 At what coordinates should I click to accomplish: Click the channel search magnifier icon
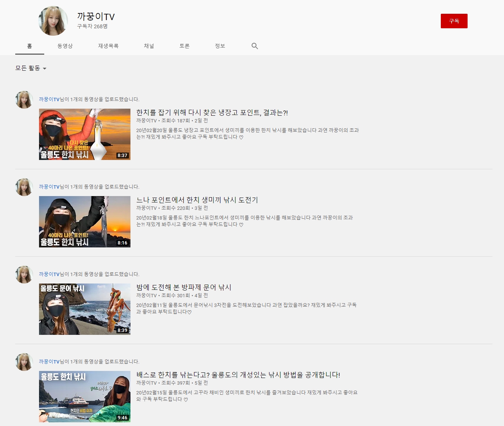pos(255,46)
